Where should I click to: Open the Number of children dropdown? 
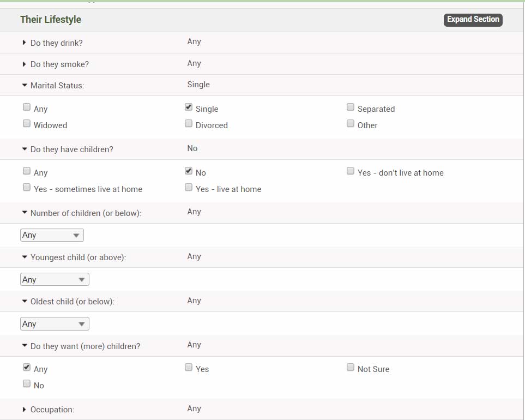(52, 235)
